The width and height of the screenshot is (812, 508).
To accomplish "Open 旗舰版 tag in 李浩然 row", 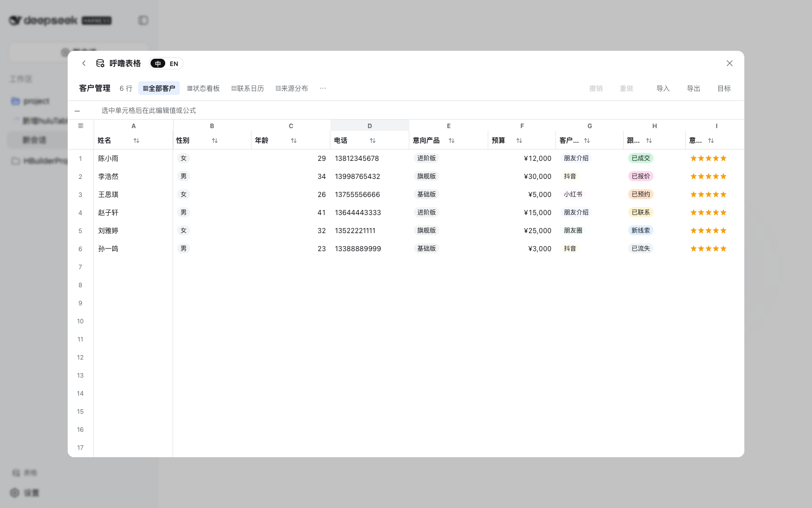I will (x=426, y=177).
